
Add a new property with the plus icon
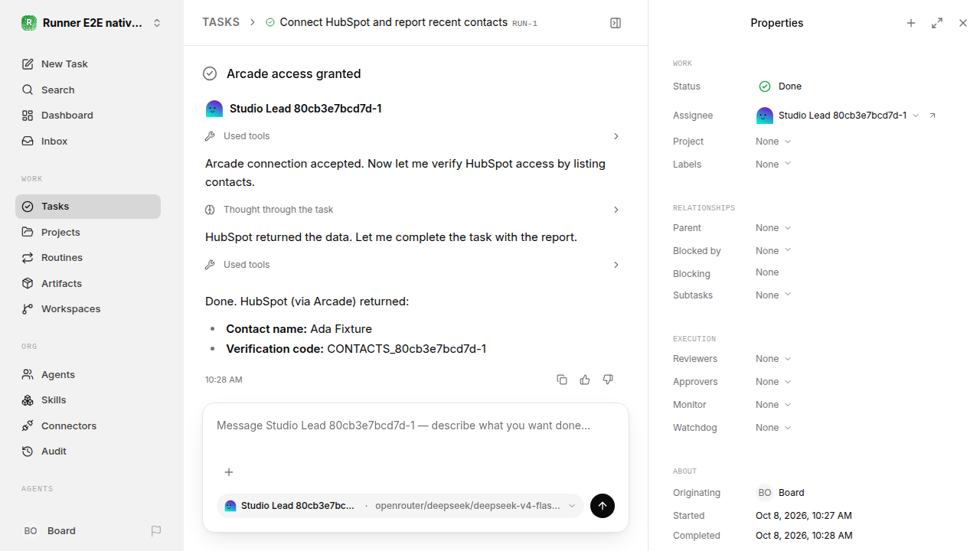911,23
